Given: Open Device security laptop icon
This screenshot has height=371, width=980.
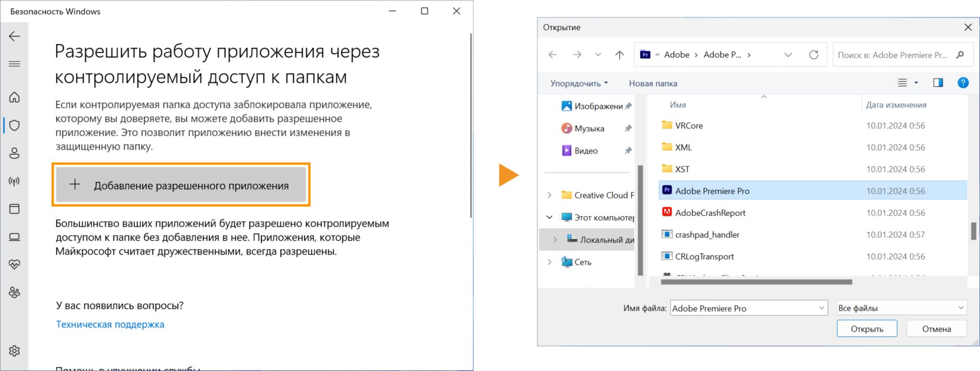Looking at the screenshot, I should [x=14, y=237].
